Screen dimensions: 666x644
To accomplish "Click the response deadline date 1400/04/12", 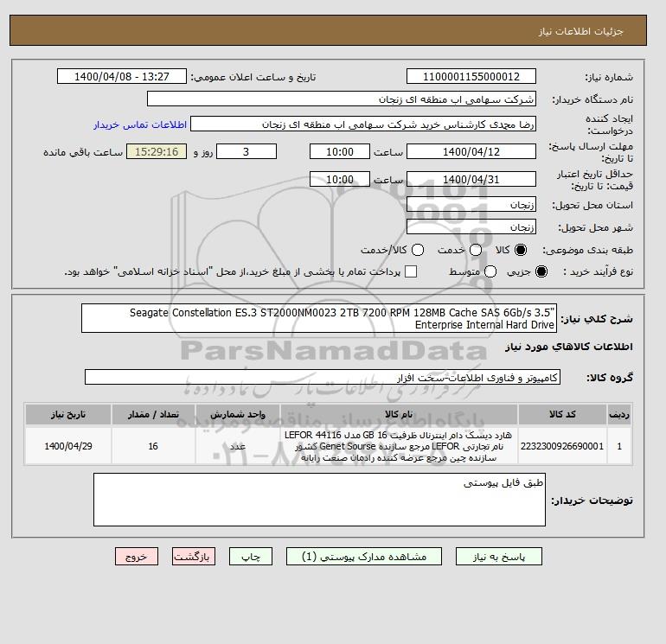I will (471, 151).
